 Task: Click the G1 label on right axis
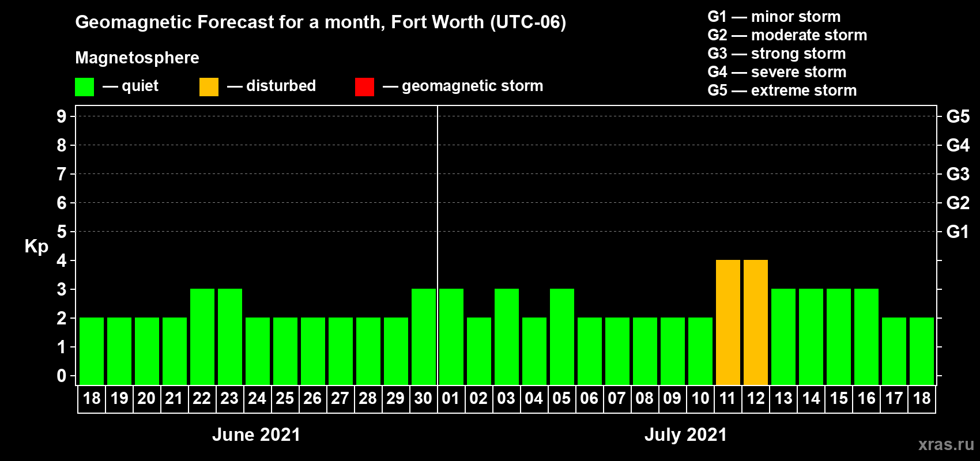[x=958, y=232]
